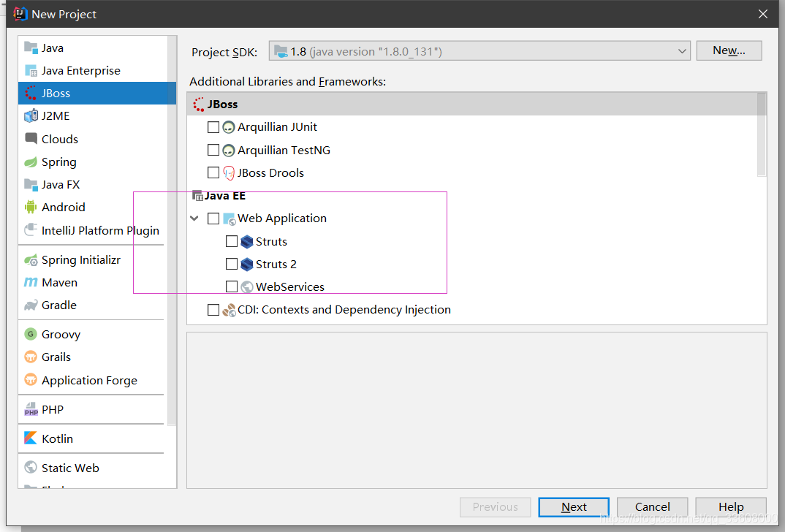
Task: Select Maven project type
Action: point(97,282)
